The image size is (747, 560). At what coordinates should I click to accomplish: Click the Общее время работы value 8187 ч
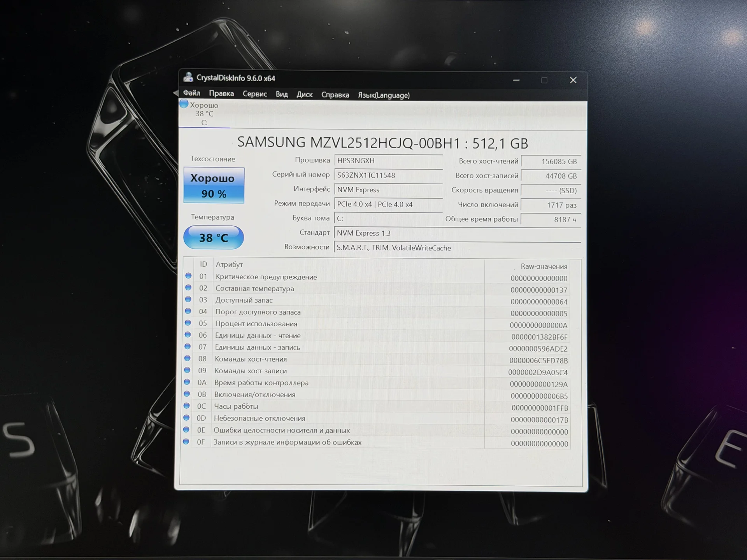coord(551,220)
